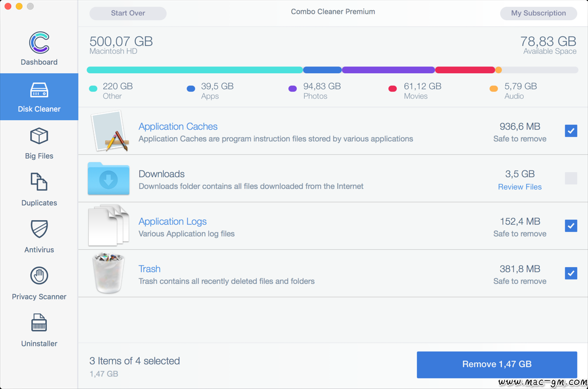Click the 500,07 GB disk size text
The height and width of the screenshot is (389, 588).
(x=121, y=41)
